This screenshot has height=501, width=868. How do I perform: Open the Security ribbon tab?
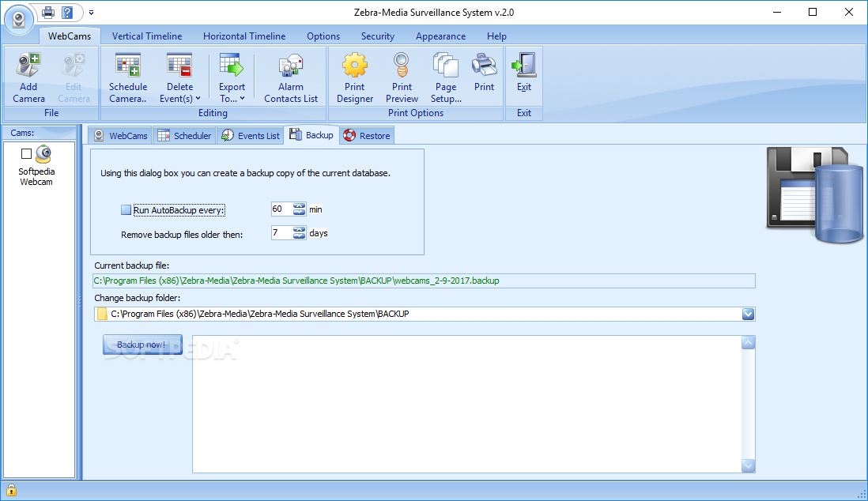click(x=378, y=36)
